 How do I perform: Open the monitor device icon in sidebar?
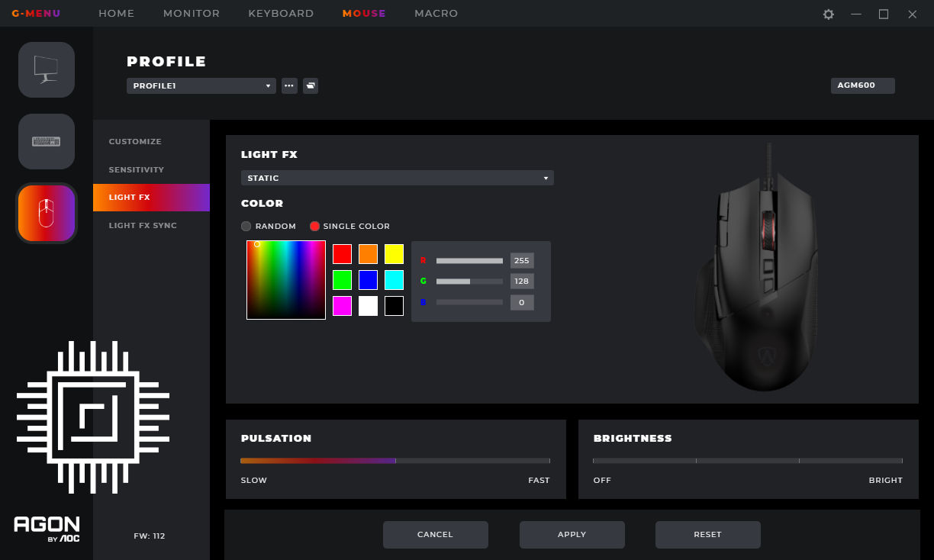tap(47, 69)
